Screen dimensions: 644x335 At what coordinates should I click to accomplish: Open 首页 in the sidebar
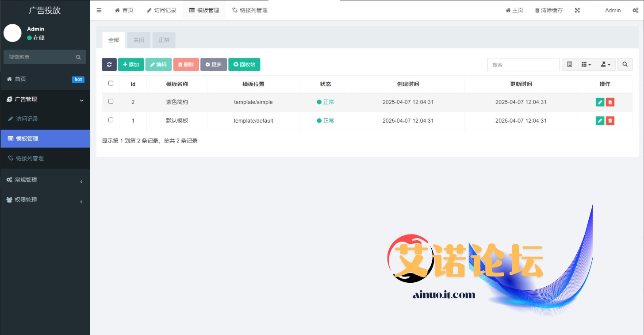click(x=45, y=79)
